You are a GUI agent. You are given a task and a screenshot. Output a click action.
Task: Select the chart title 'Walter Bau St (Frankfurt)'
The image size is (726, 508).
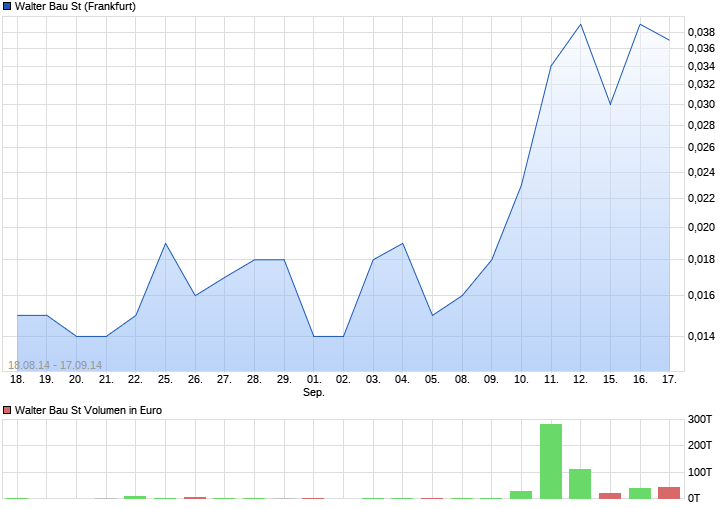click(75, 6)
